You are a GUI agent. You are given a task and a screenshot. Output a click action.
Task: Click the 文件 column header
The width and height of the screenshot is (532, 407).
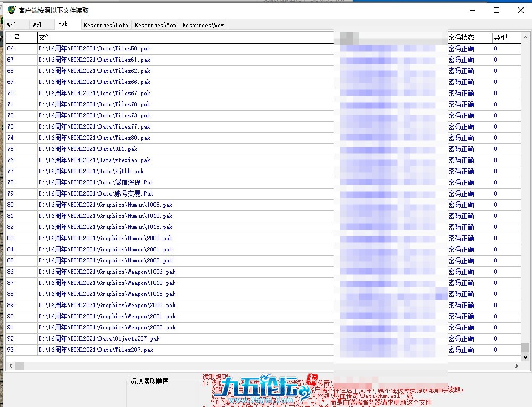point(186,37)
